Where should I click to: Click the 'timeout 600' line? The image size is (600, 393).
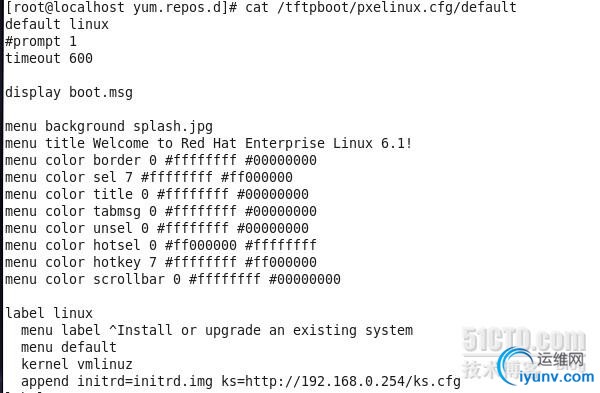[49, 58]
